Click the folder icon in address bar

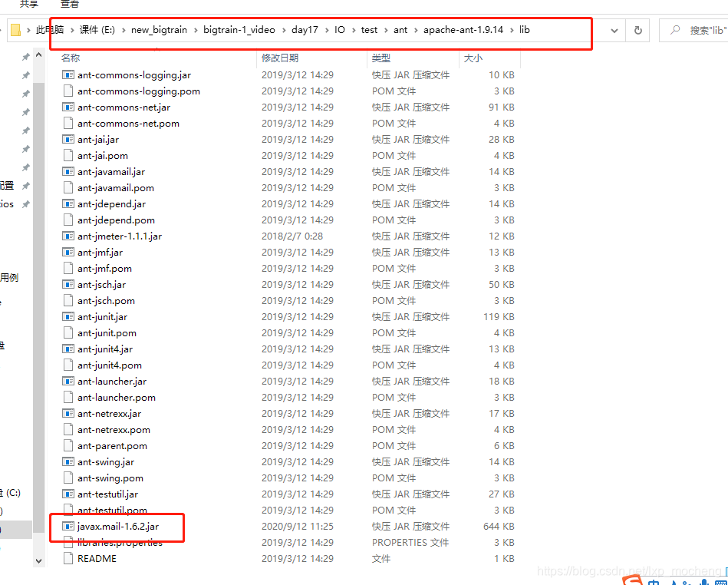[15, 30]
